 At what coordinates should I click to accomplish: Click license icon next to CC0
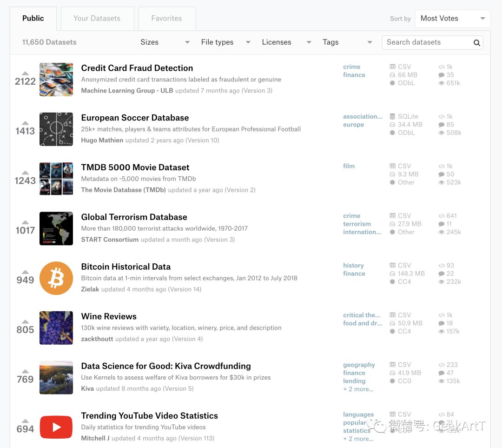392,381
